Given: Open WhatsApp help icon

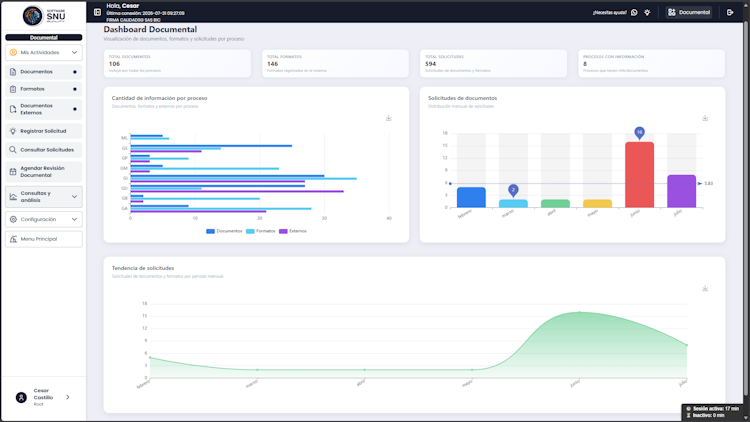Looking at the screenshot, I should tap(634, 12).
